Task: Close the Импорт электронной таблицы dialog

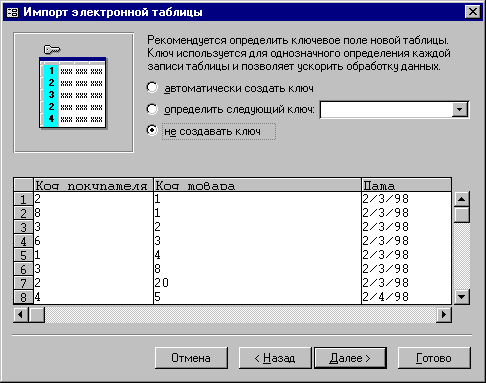Action: tap(473, 12)
